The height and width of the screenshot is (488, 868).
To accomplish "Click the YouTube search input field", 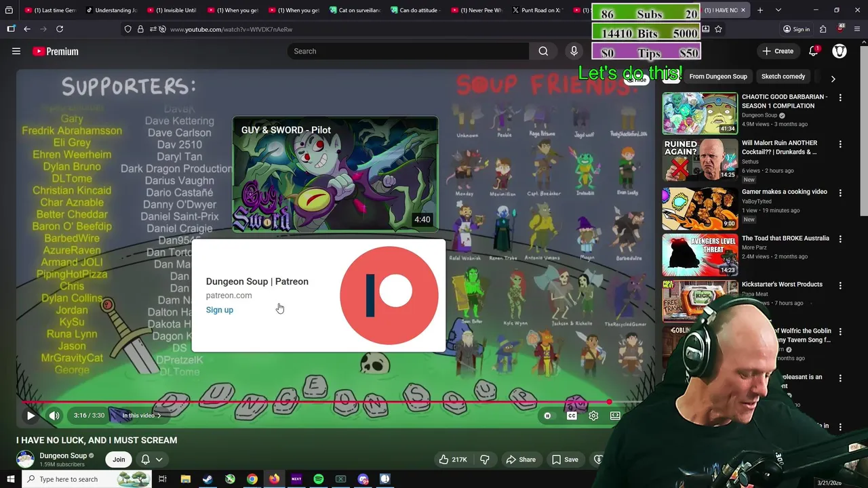I will (x=408, y=51).
